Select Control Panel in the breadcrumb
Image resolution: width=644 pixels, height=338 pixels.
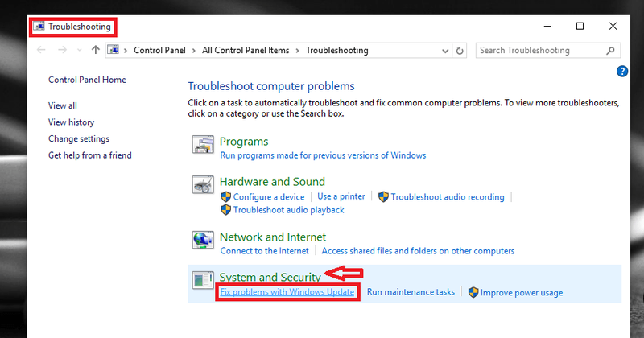[159, 50]
